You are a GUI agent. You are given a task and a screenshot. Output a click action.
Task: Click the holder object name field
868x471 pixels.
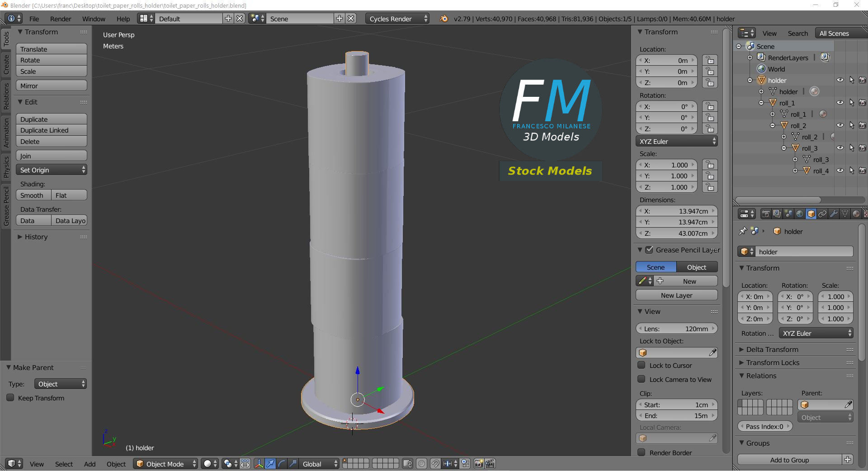point(805,252)
